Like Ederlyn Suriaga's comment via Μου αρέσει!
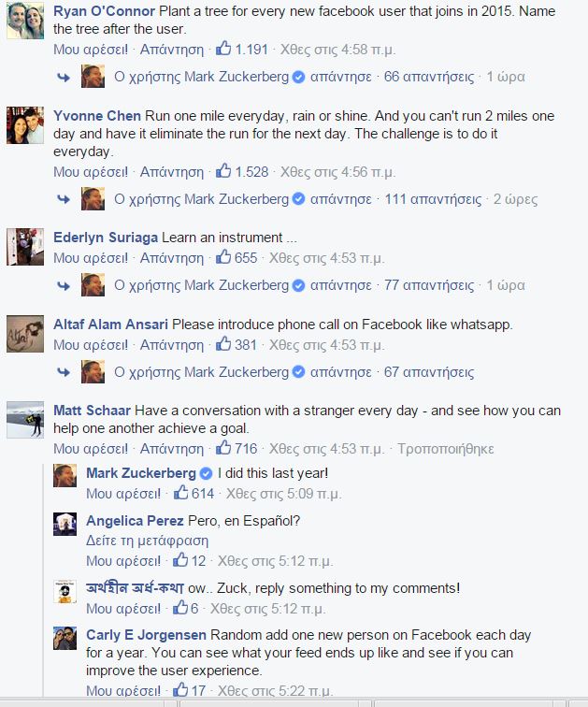This screenshot has height=707, width=588. [91, 258]
